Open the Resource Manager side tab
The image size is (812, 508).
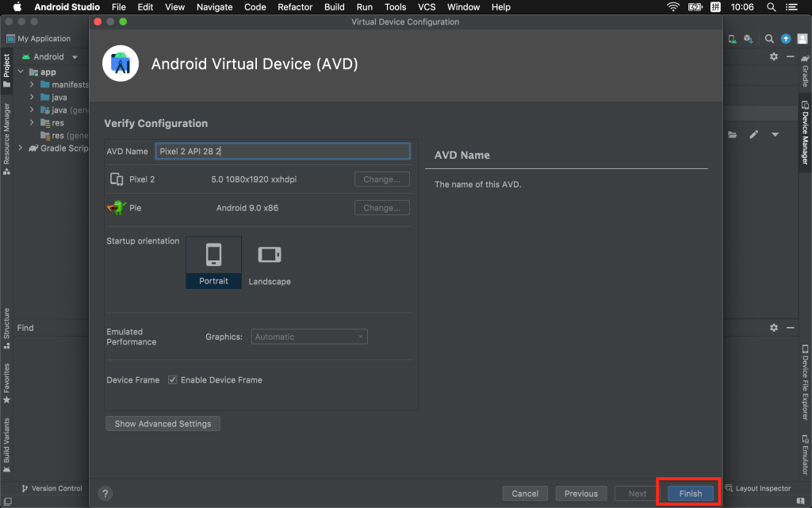click(x=6, y=138)
